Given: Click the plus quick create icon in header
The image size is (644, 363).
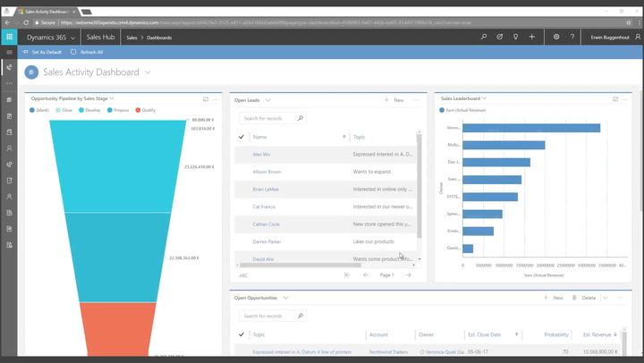Looking at the screenshot, I should point(532,37).
